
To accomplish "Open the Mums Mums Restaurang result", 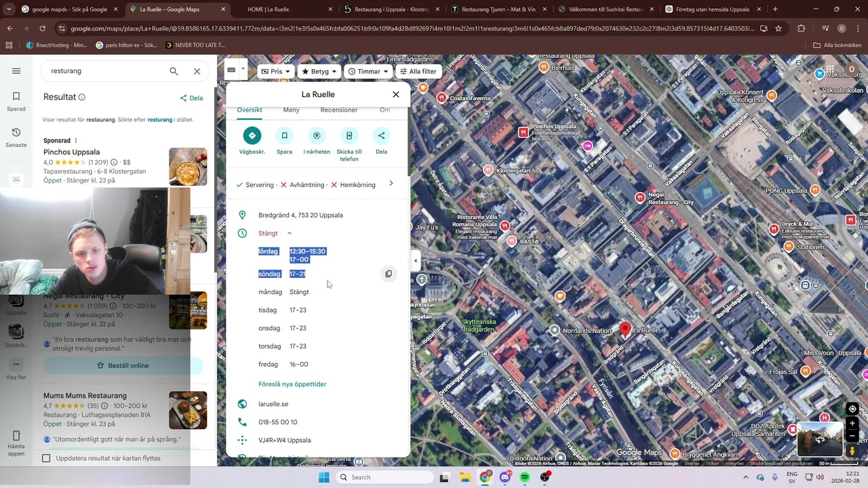I will 85,396.
